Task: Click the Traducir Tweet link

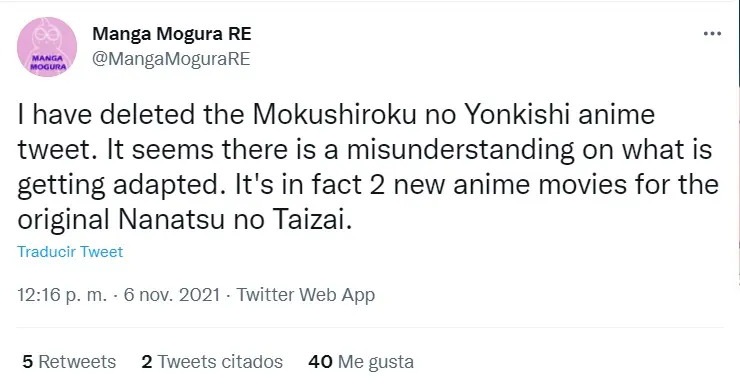Action: (70, 252)
